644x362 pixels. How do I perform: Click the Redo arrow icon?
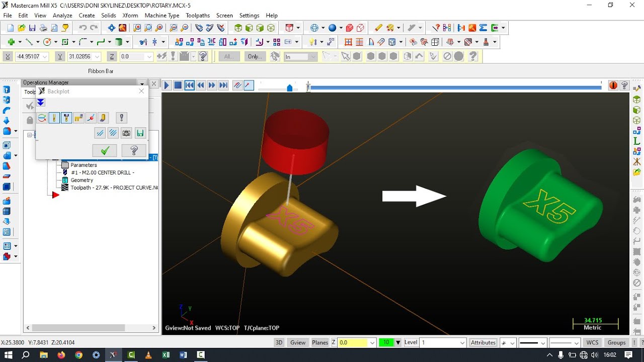point(94,28)
